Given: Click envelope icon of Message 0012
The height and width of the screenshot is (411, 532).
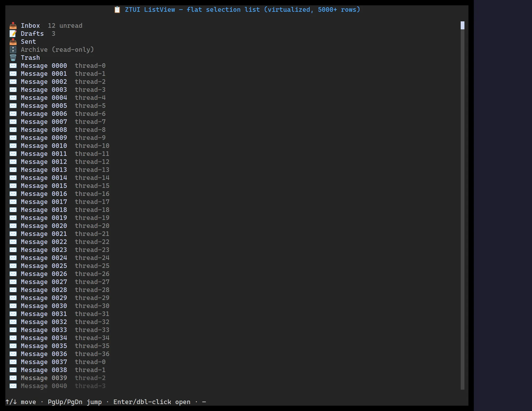Looking at the screenshot, I should [x=13, y=162].
